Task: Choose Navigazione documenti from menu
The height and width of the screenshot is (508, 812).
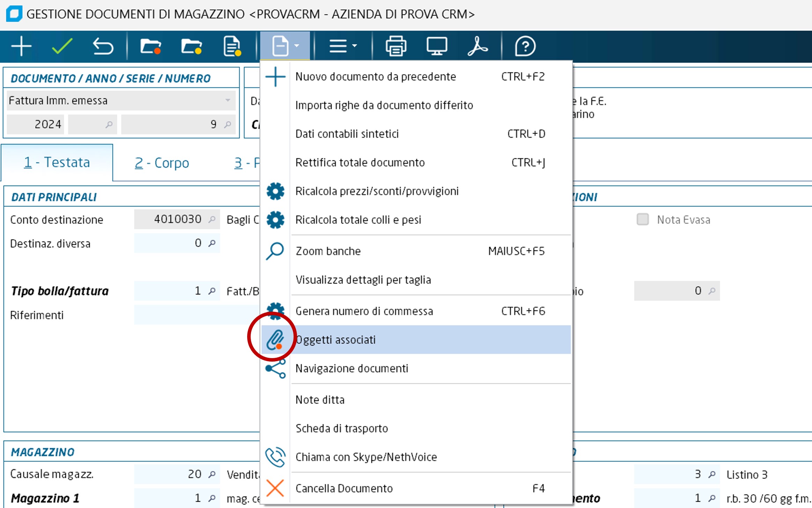Action: click(352, 369)
